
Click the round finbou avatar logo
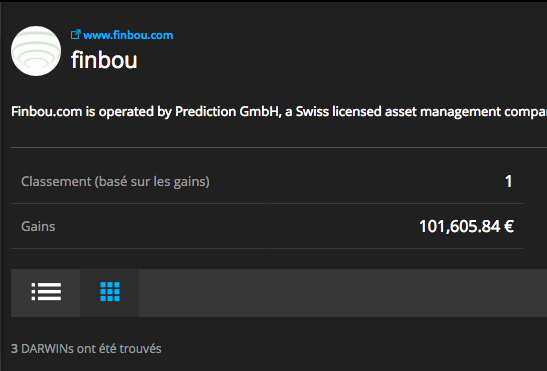(x=36, y=51)
